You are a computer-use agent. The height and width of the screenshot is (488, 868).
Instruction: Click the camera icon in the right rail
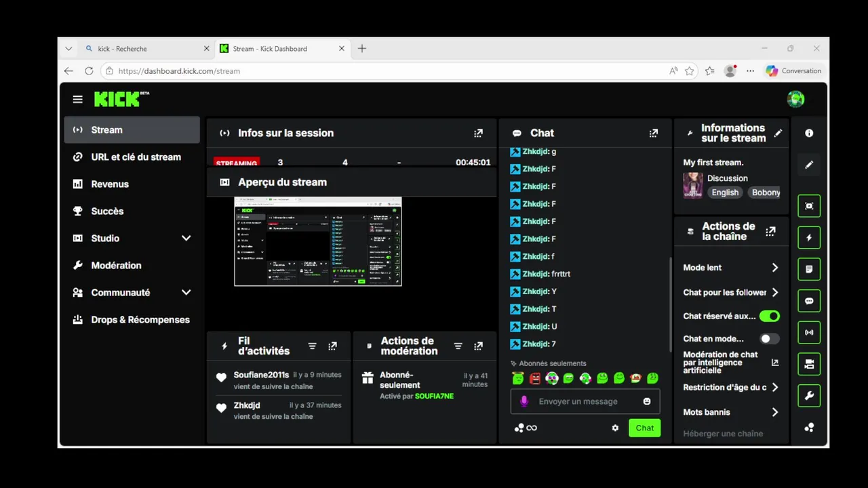809,364
